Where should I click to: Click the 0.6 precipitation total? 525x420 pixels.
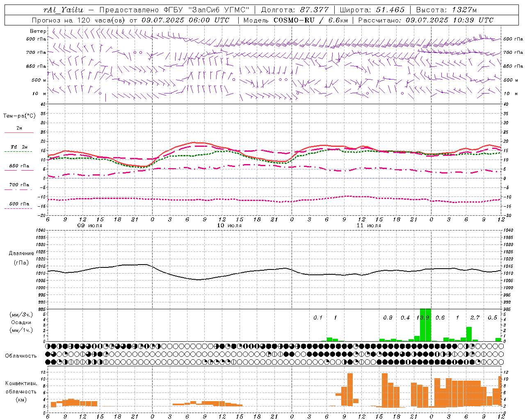click(440, 318)
